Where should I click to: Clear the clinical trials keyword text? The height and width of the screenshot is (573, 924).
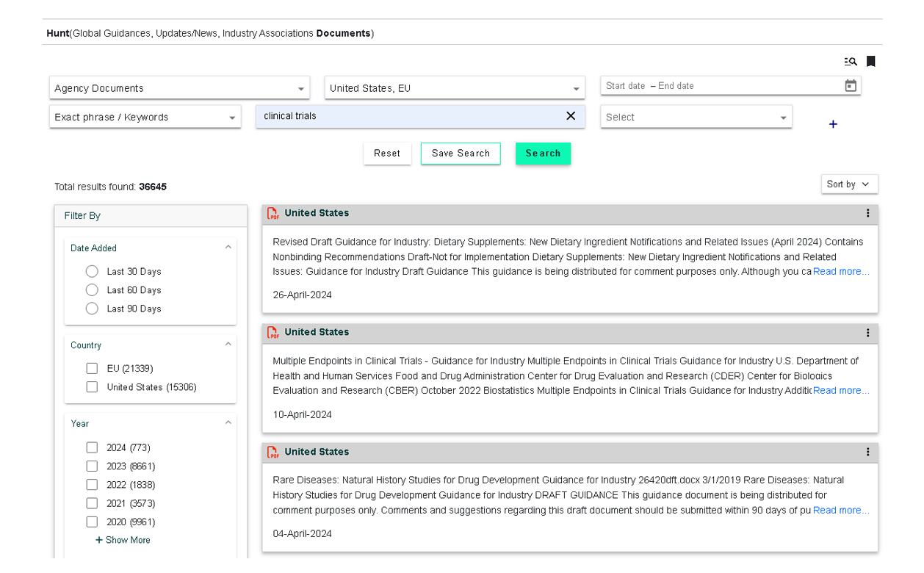point(571,116)
